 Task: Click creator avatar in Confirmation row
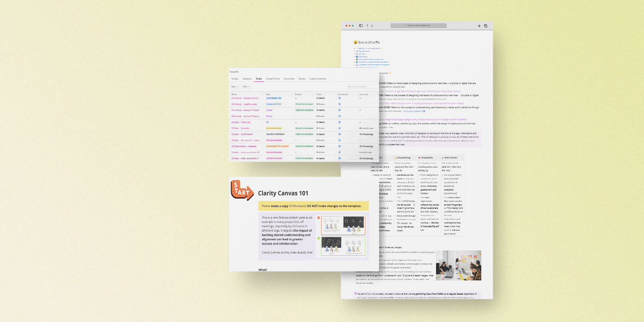[x=339, y=134]
